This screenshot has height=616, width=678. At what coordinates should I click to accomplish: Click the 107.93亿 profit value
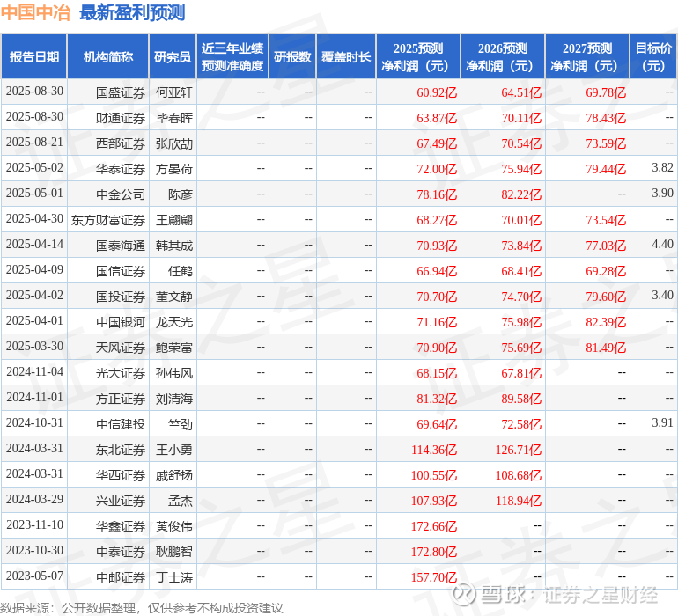[x=434, y=501]
